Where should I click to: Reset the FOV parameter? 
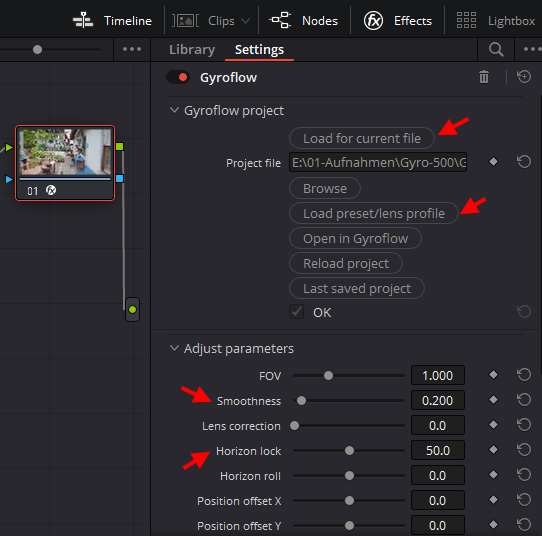click(x=524, y=374)
